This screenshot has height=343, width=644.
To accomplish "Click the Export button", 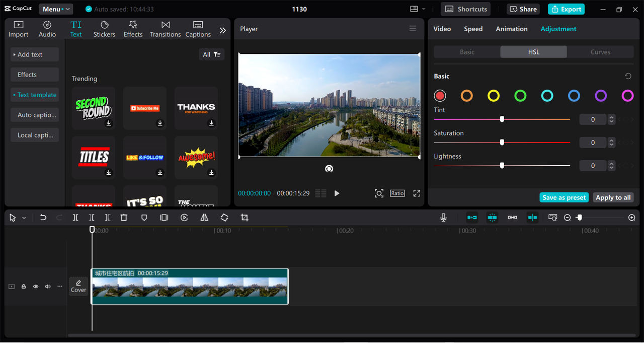I will coord(566,9).
